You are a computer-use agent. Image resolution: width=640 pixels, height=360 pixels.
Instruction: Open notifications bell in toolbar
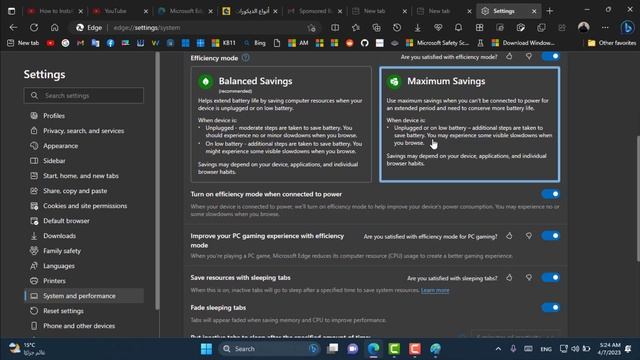[x=458, y=27]
